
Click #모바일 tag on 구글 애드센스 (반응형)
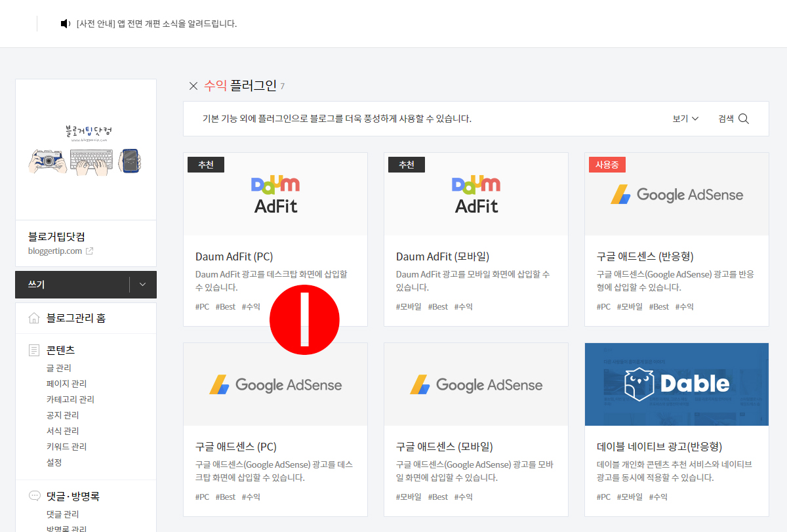[630, 306]
